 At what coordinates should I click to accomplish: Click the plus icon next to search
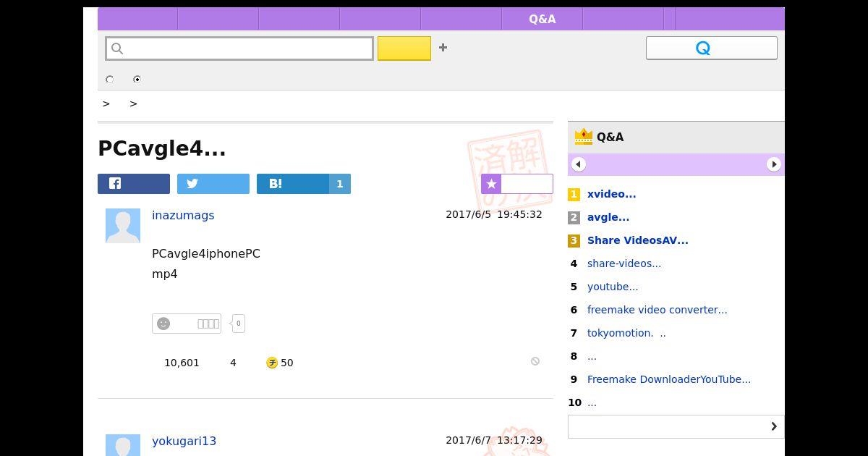pyautogui.click(x=443, y=48)
